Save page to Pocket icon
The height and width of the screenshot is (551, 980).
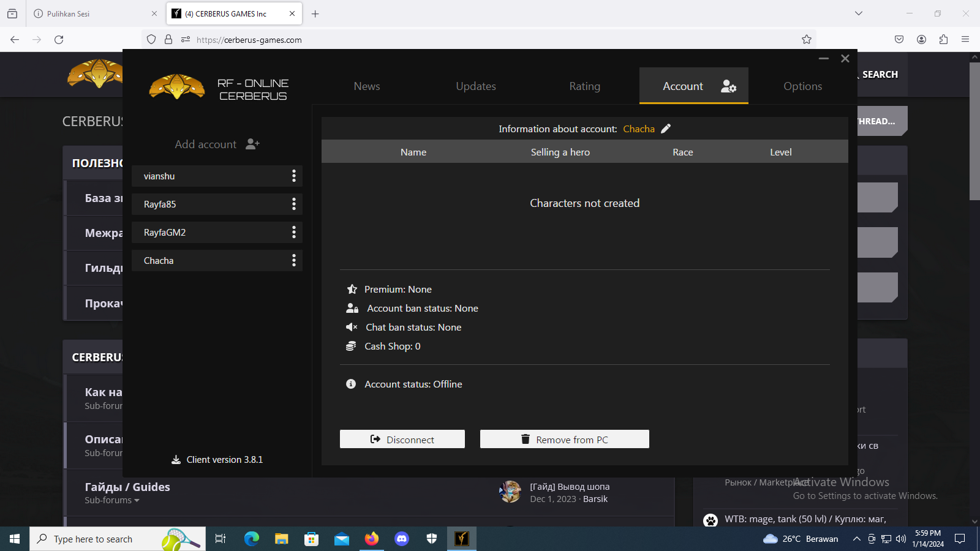(899, 40)
